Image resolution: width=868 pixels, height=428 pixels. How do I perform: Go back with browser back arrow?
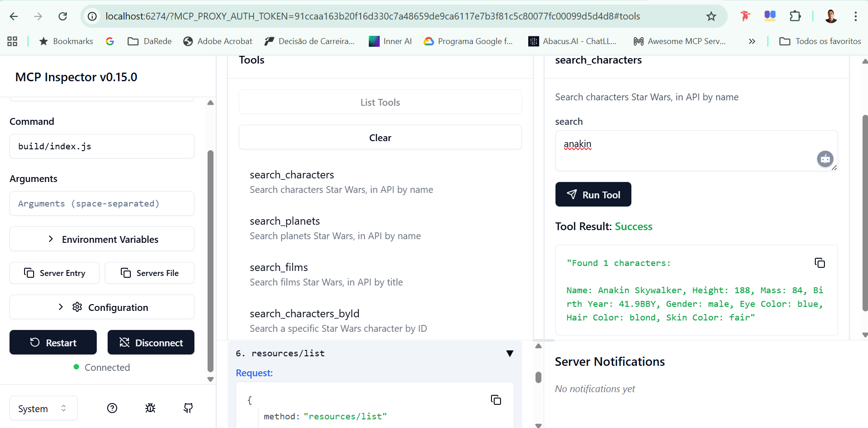tap(14, 16)
